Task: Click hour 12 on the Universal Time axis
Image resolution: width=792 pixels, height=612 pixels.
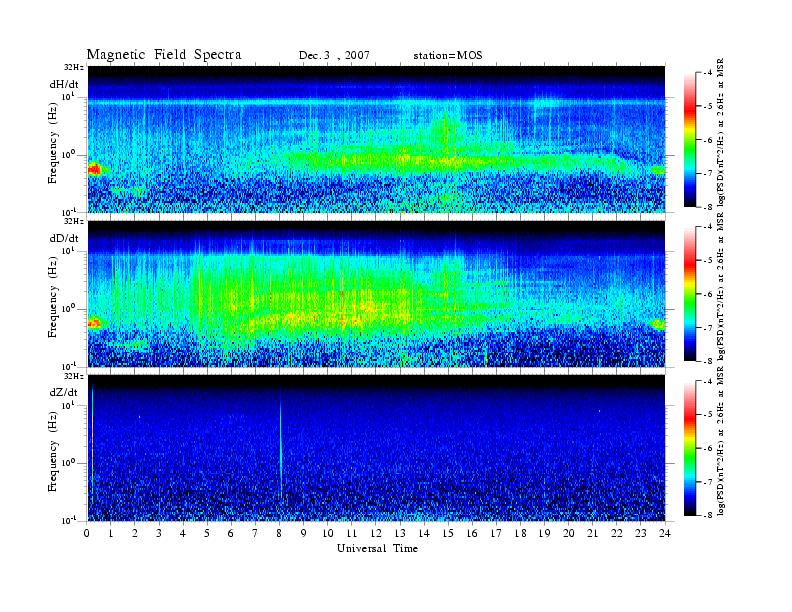Action: click(376, 533)
